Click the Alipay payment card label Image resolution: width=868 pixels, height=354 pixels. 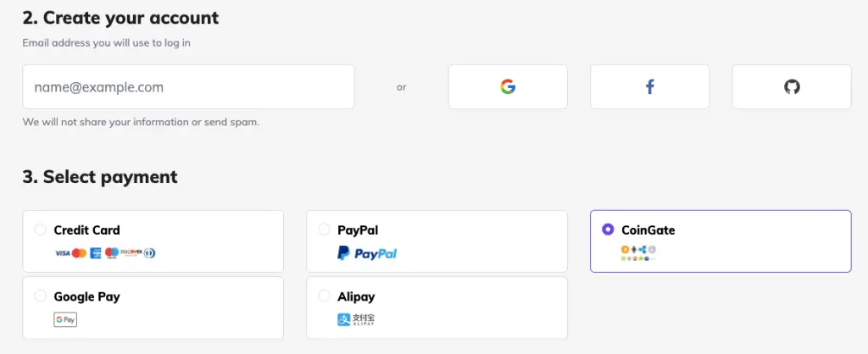click(x=356, y=296)
